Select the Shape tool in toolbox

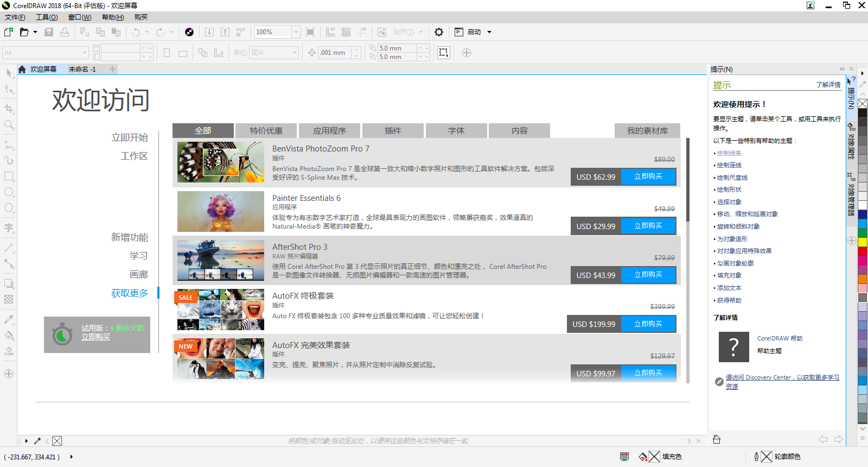[9, 89]
